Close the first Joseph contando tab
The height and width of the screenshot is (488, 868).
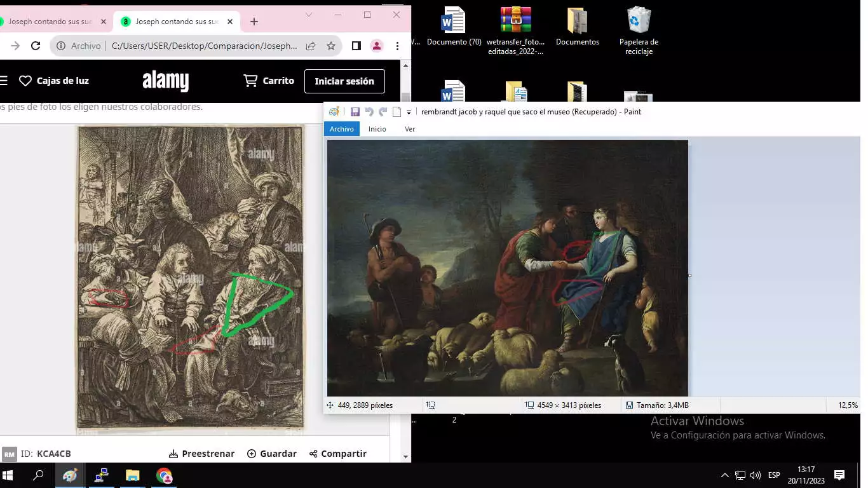pyautogui.click(x=104, y=22)
